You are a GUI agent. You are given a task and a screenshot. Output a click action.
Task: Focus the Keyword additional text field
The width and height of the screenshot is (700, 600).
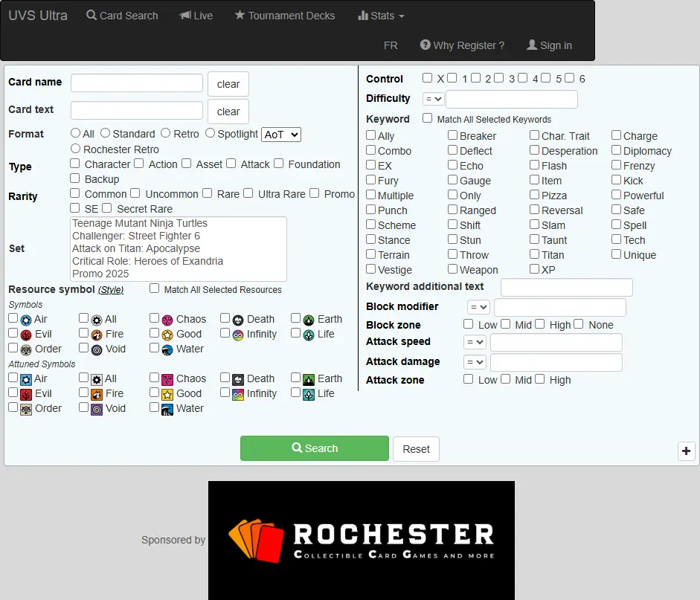click(x=567, y=287)
